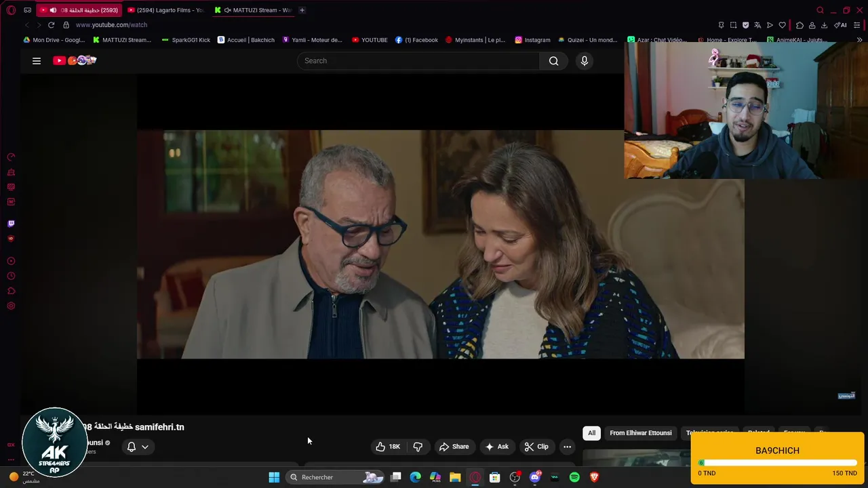Open Microsoft Store from taskbar
The height and width of the screenshot is (488, 868).
point(495,477)
